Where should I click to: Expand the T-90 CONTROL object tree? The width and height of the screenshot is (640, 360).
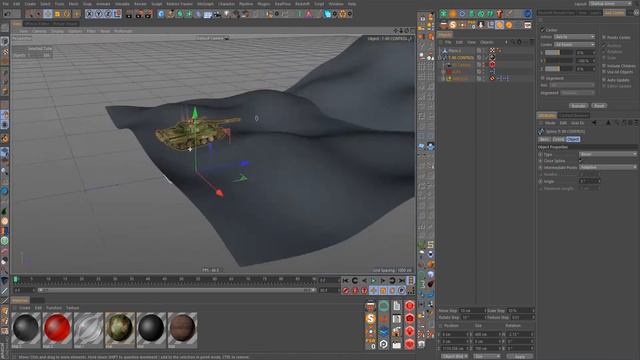click(x=440, y=58)
